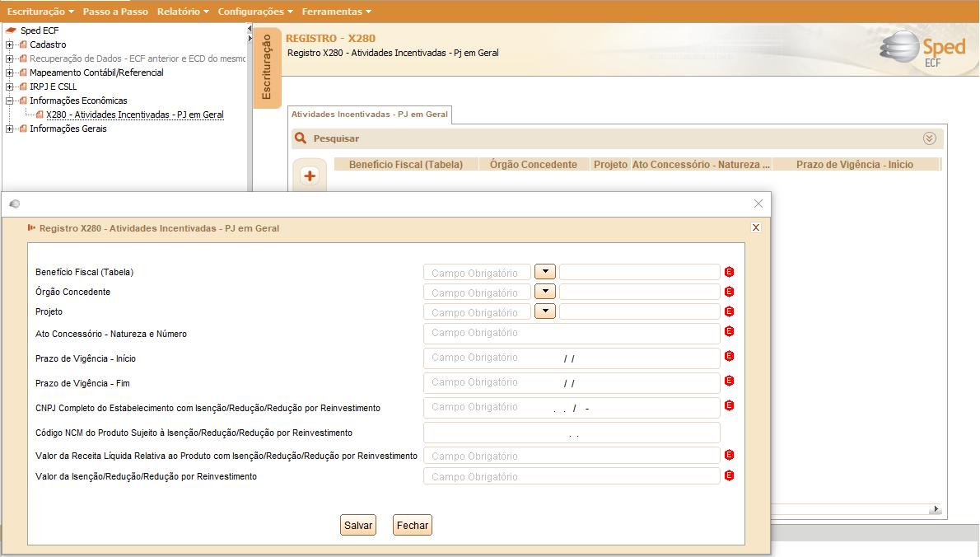Image resolution: width=980 pixels, height=557 pixels.
Task: Click the dialog title bar app icon
Action: [14, 204]
